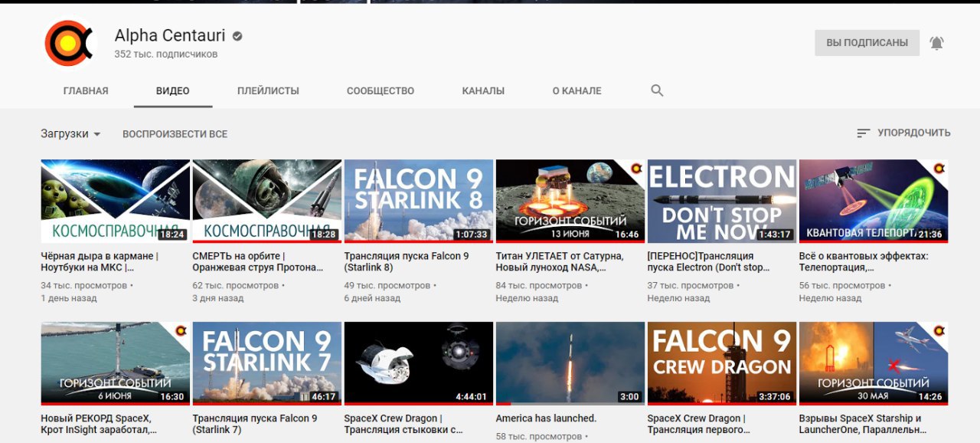980x443 pixels.
Task: Click the 6 дней назад upload date
Action: click(x=373, y=298)
